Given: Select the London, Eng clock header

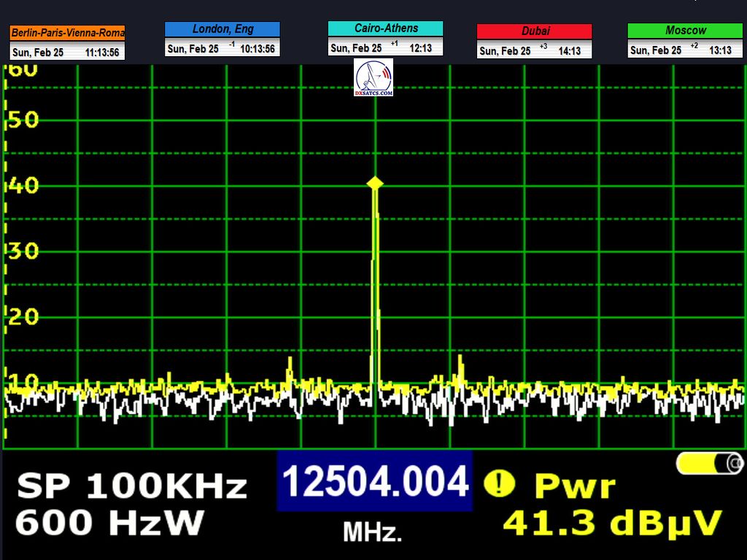Looking at the screenshot, I should coord(222,29).
